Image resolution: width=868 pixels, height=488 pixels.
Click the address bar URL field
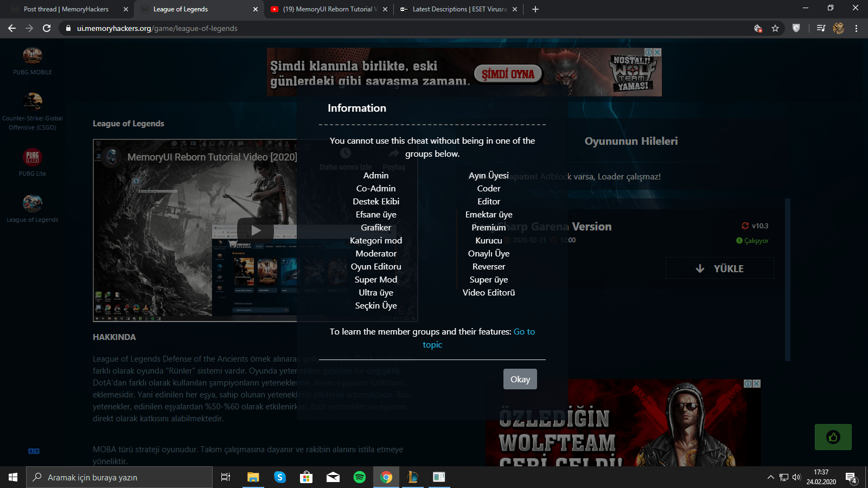407,28
